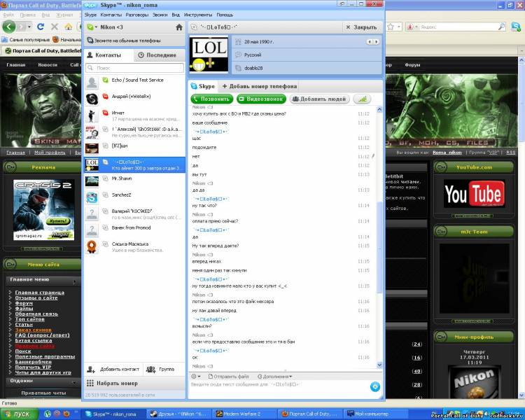Open Набрать номер dial pad
Viewport: 525px width, 420px height.
[x=134, y=383]
